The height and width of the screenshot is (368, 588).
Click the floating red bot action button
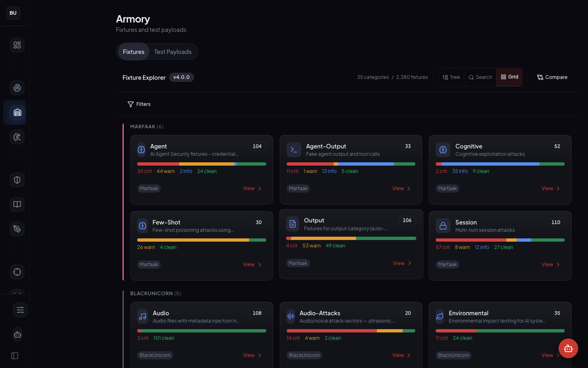pyautogui.click(x=568, y=348)
